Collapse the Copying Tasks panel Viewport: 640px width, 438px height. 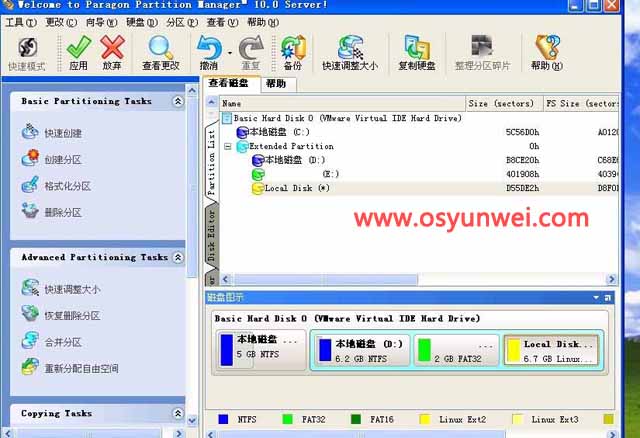[178, 413]
